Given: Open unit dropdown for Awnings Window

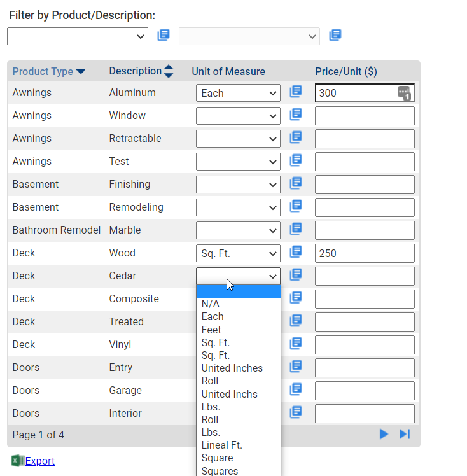Looking at the screenshot, I should tap(238, 116).
